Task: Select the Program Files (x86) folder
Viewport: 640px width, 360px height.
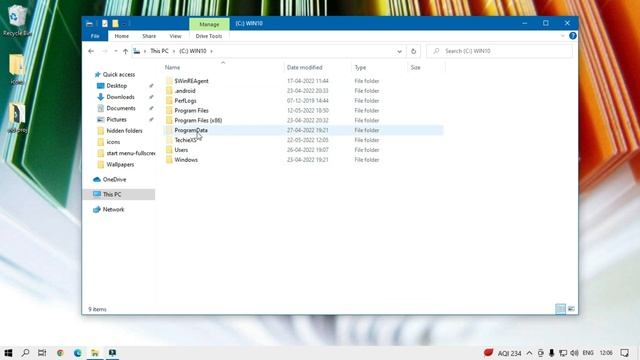Action: [x=198, y=120]
